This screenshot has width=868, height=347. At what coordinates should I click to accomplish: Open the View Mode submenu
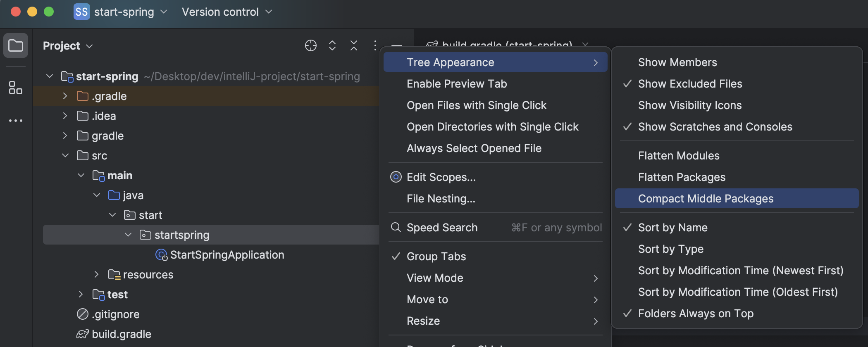495,278
